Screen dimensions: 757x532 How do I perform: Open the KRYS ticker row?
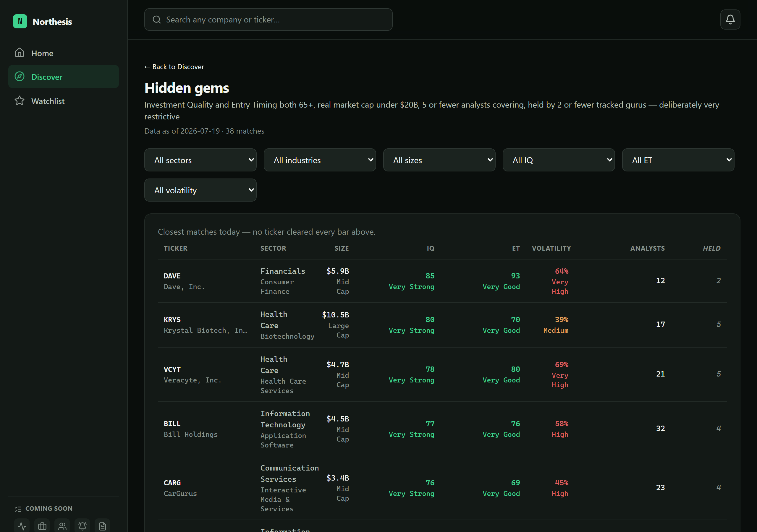(442, 325)
